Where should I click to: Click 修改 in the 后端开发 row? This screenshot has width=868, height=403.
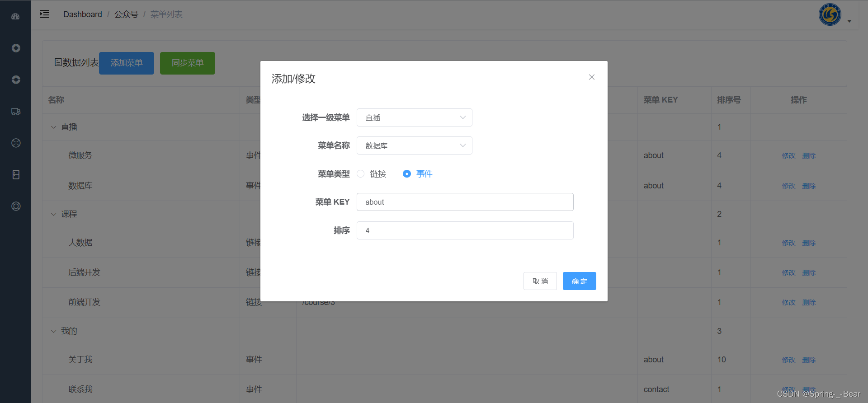(789, 272)
